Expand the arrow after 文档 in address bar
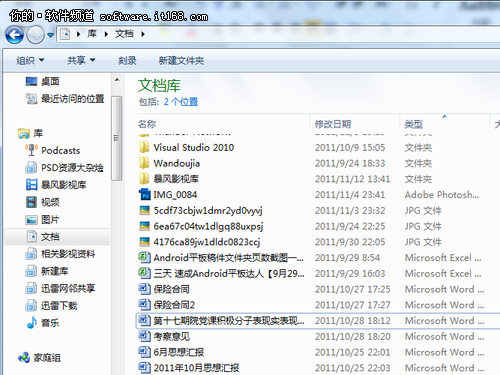Screen dimensions: 500x375 click(143, 34)
